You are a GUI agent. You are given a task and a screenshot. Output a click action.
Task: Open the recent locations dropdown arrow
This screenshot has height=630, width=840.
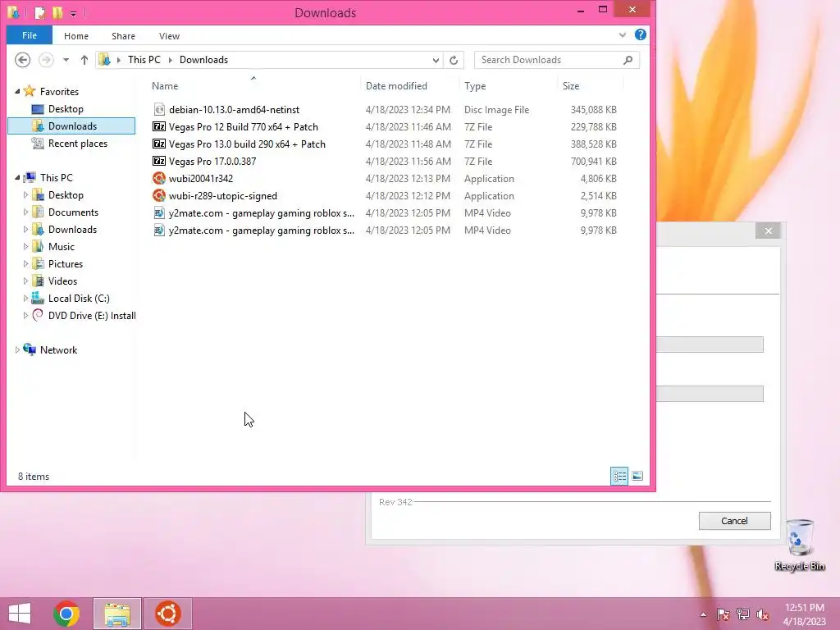66,60
